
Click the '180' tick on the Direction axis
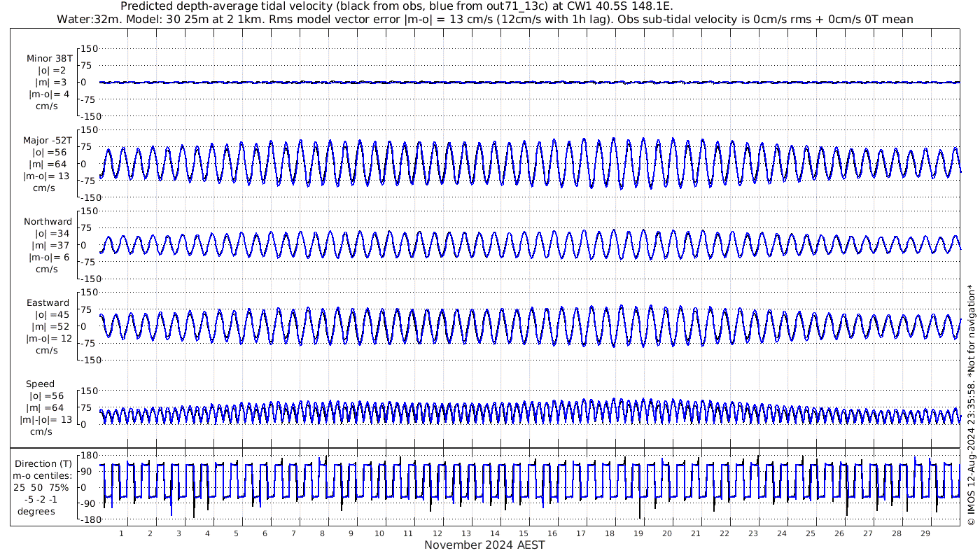click(90, 455)
